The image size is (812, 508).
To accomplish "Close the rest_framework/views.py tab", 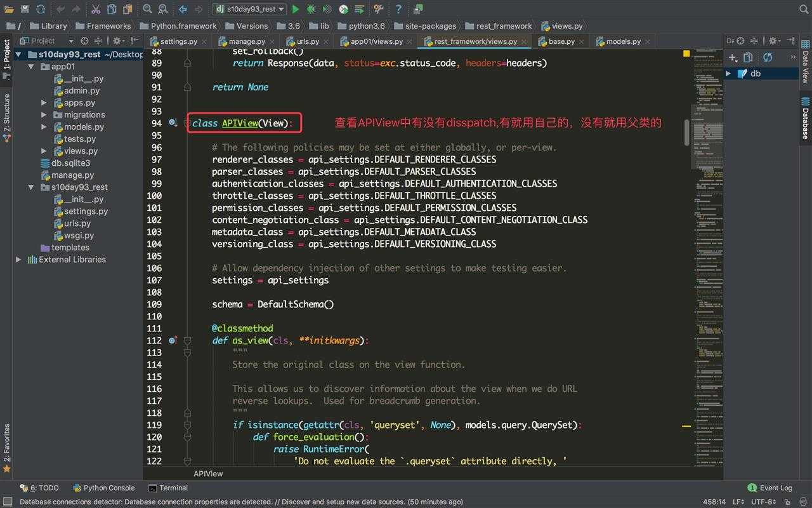I will point(524,42).
